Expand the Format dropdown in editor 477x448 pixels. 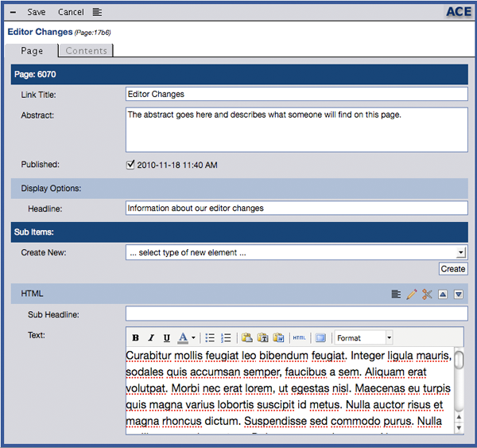(x=389, y=338)
